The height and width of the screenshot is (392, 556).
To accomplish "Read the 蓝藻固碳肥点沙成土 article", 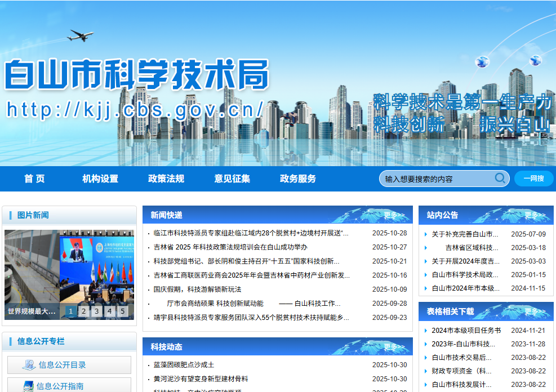I will tap(184, 365).
